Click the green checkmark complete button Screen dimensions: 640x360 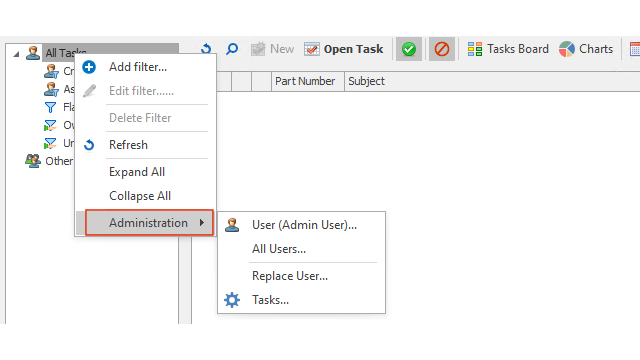pos(409,49)
